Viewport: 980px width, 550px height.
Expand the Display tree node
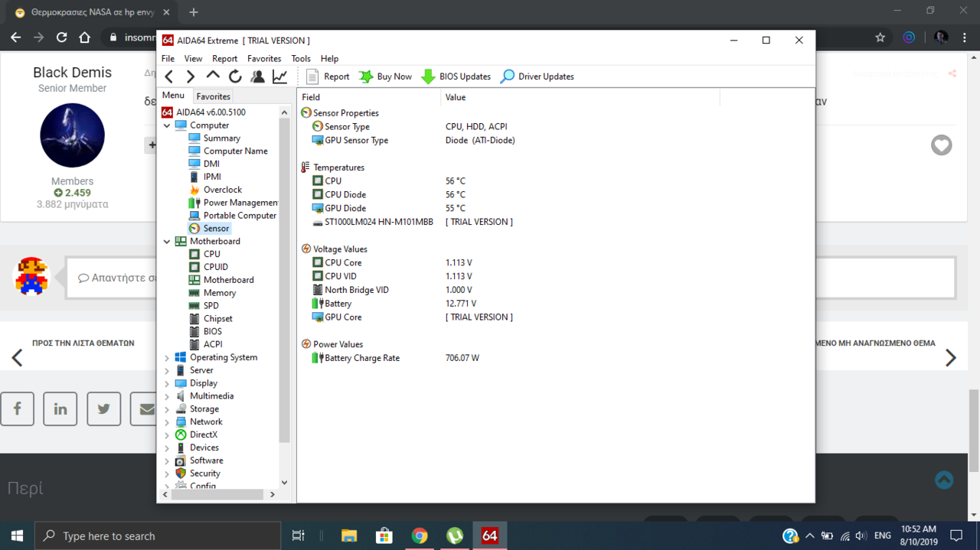click(167, 383)
